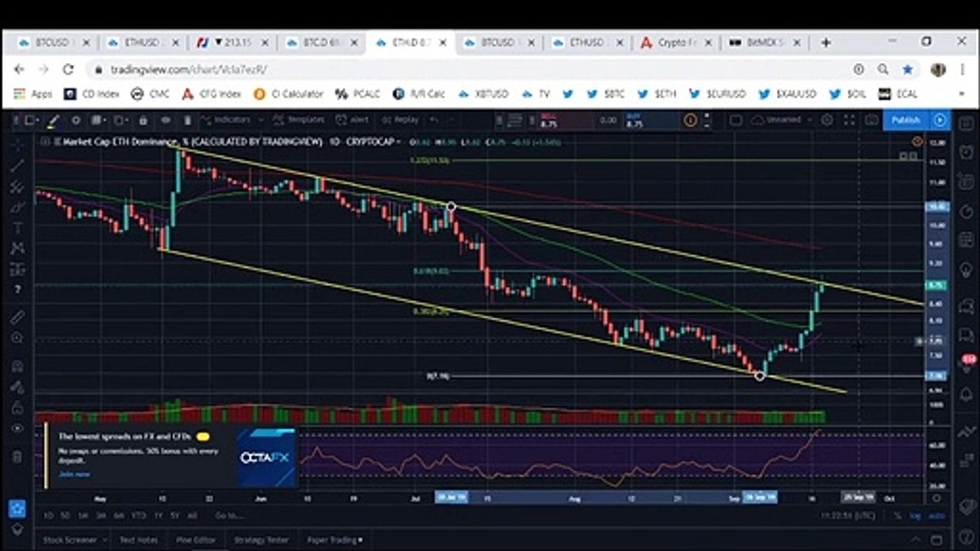Open the Chrome profile avatar
Viewport: 980px width, 551px height.
click(938, 69)
